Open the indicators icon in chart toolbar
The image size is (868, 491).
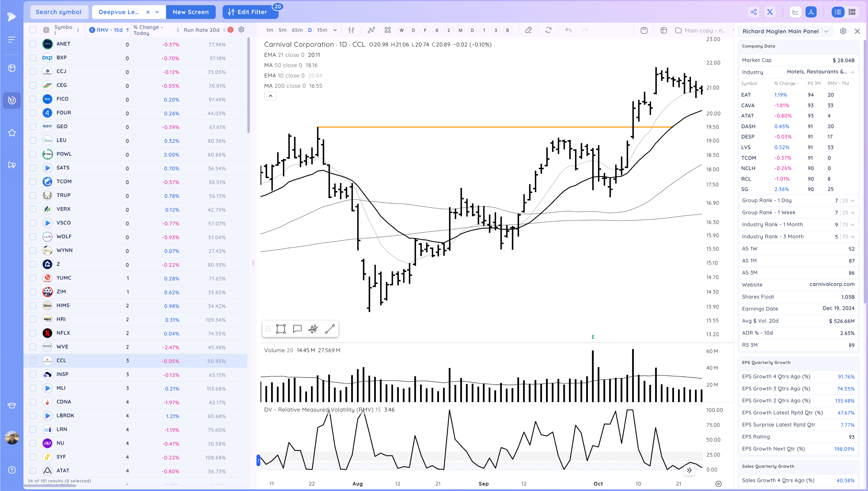click(x=371, y=30)
